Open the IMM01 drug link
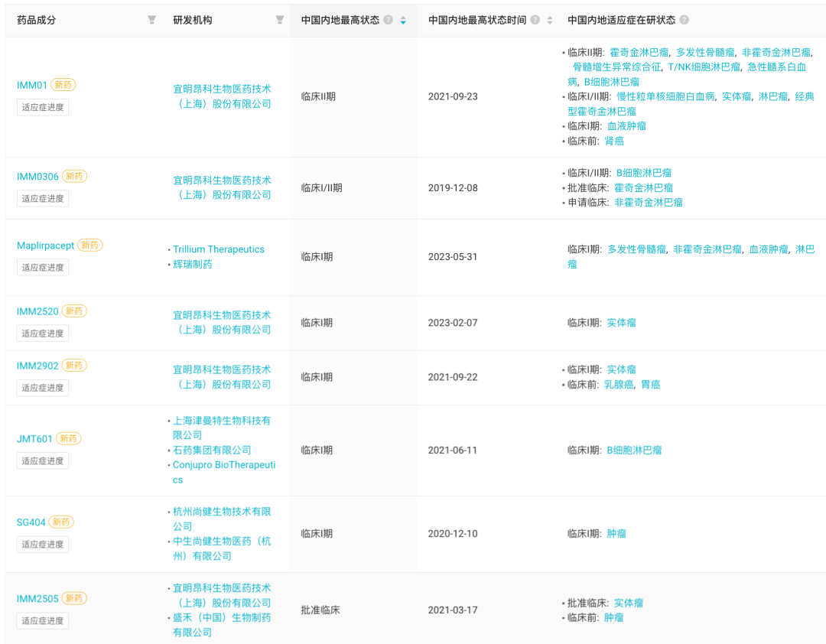 [32, 85]
